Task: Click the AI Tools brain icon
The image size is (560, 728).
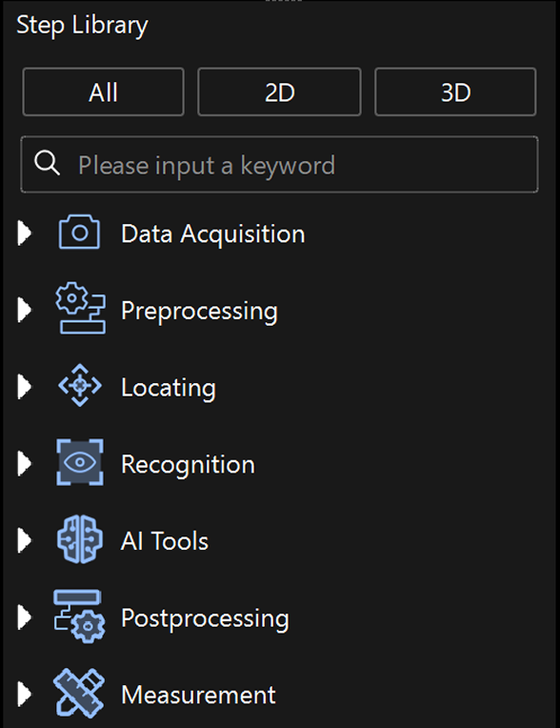Action: tap(80, 539)
